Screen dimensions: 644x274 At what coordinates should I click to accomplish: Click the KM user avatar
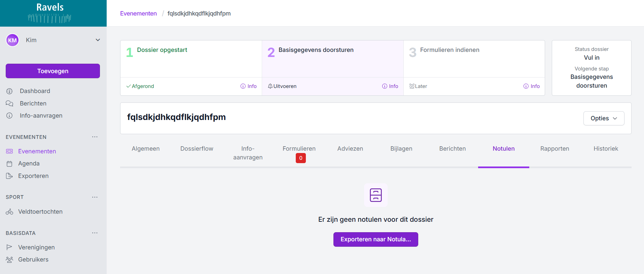coord(12,40)
